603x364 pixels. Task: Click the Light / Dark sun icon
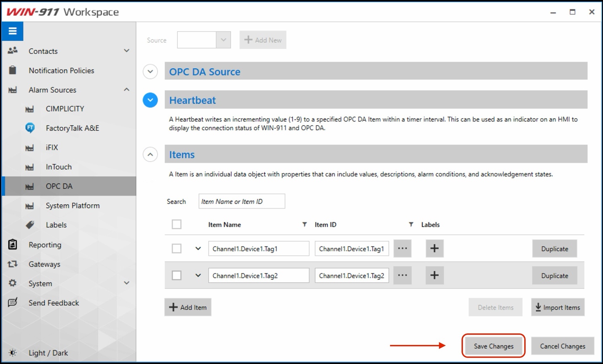[13, 353]
